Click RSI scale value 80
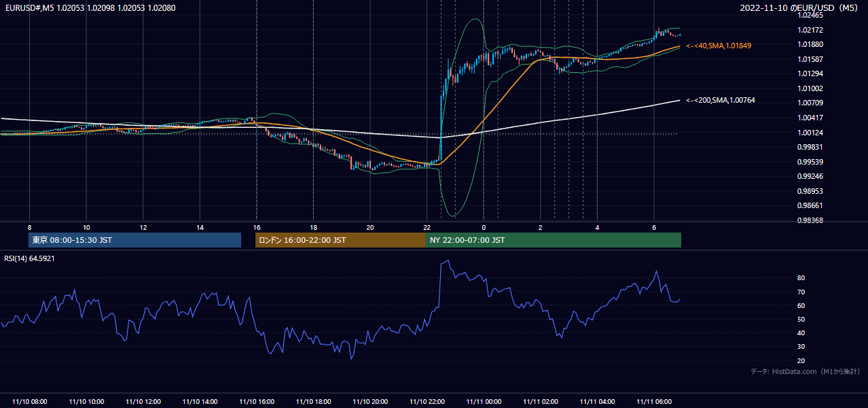 pyautogui.click(x=801, y=278)
